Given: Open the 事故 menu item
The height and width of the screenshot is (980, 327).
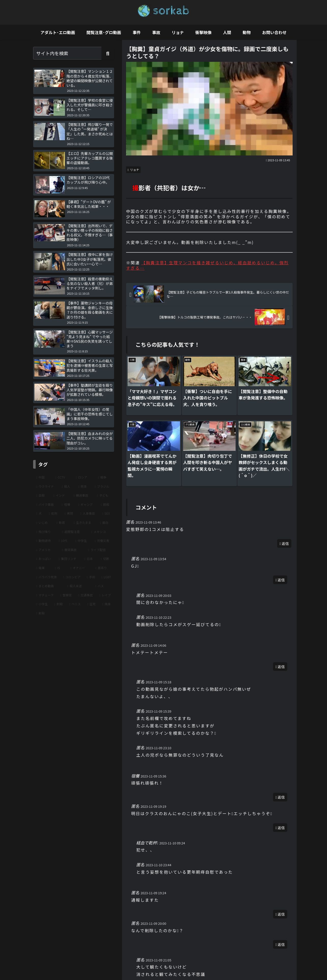Looking at the screenshot, I should [156, 33].
